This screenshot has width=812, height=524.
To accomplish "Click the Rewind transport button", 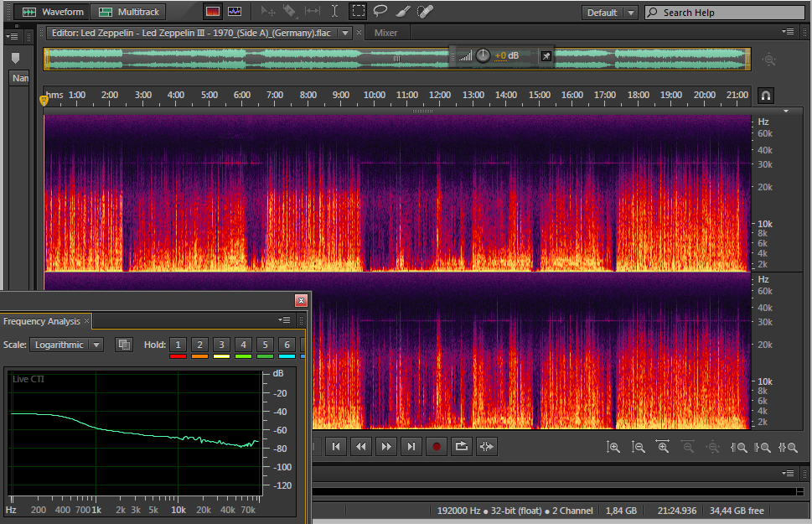I will coord(361,446).
